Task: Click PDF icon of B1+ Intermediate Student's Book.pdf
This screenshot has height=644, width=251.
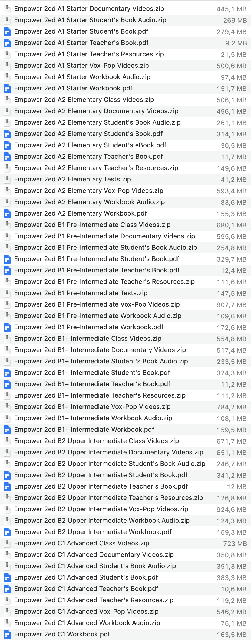Action: tap(7, 373)
